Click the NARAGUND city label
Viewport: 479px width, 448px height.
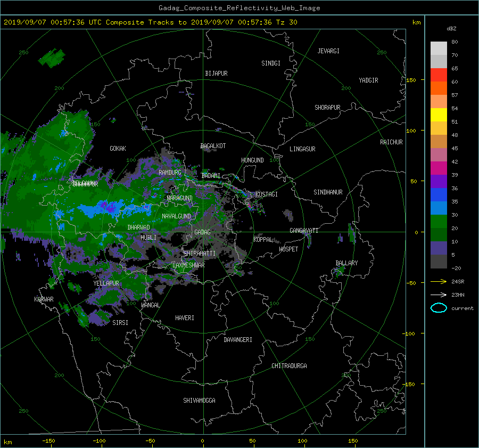click(x=180, y=198)
